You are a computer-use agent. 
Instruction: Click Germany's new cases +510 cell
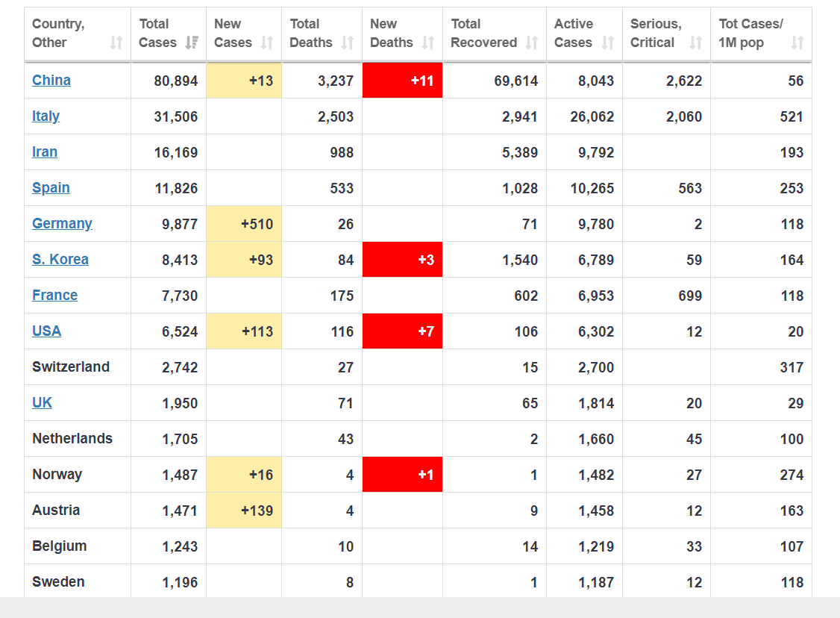(244, 224)
